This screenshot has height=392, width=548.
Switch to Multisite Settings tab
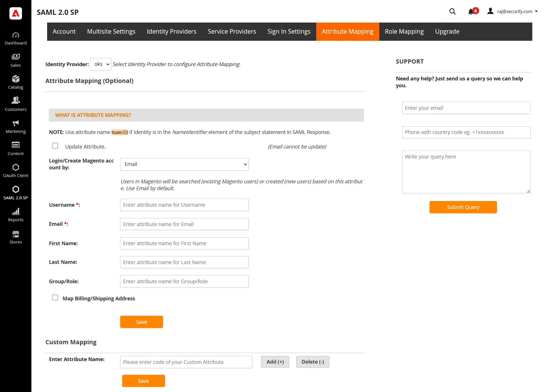pyautogui.click(x=111, y=32)
